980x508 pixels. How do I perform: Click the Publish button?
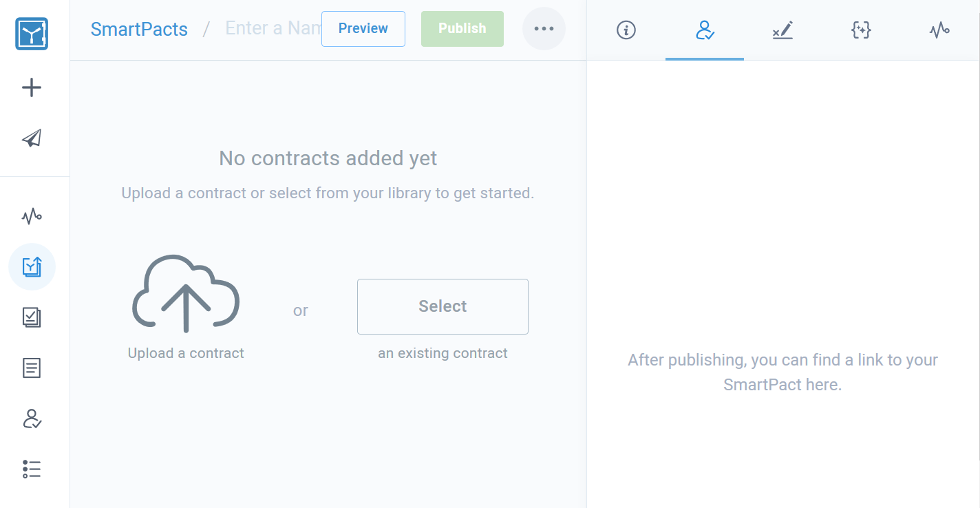462,29
